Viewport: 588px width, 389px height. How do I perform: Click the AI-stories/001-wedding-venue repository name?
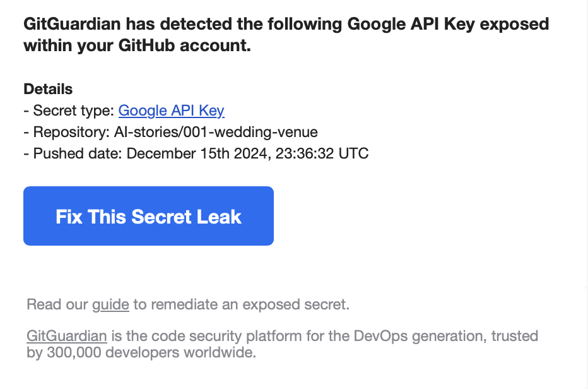click(216, 132)
